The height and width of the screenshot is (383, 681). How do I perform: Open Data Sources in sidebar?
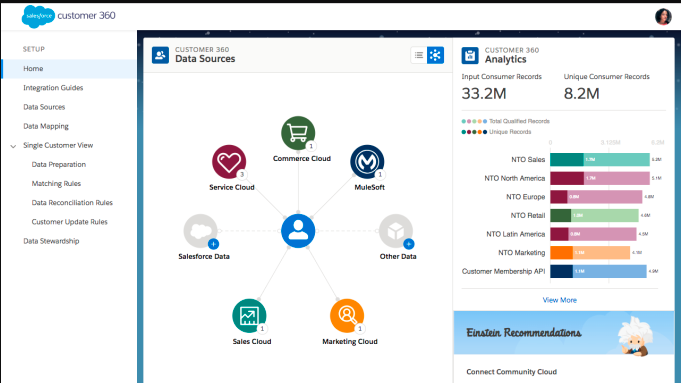44,107
